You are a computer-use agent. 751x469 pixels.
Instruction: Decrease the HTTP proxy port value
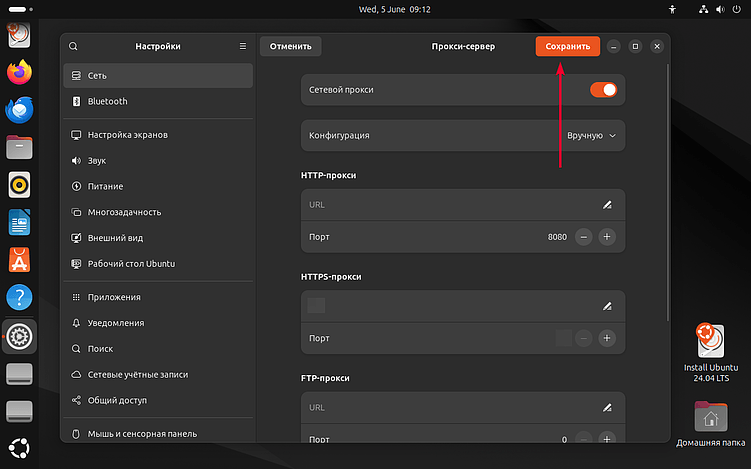(x=582, y=237)
